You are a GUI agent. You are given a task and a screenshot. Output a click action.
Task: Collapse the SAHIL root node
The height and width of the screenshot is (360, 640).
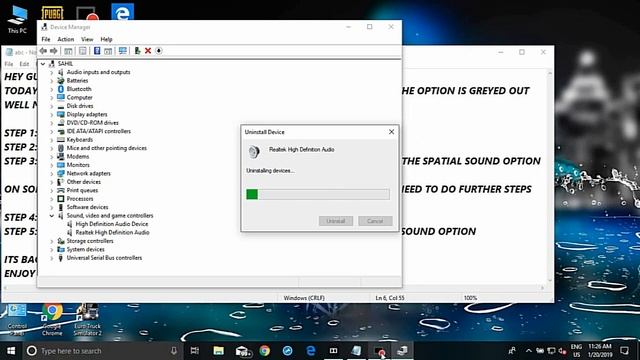click(43, 64)
